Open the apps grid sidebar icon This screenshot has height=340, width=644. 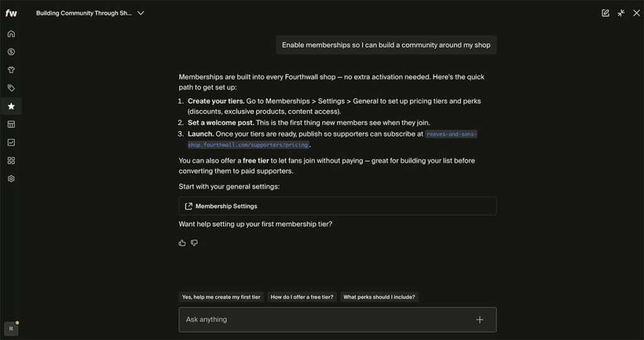click(11, 160)
